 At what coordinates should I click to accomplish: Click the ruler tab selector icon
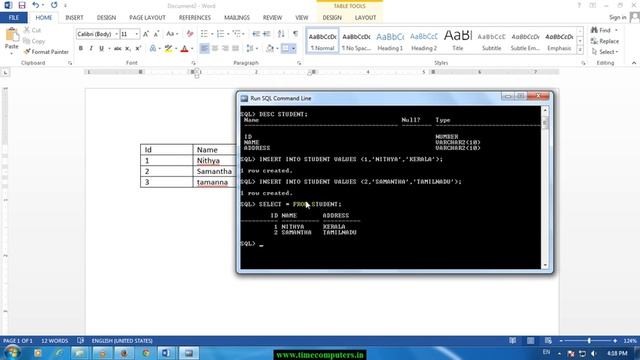tap(5, 73)
